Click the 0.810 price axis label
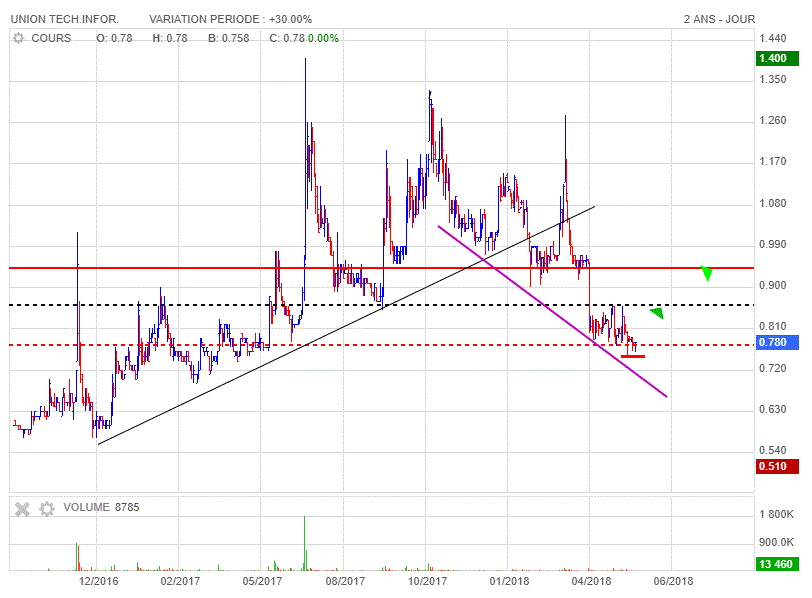The height and width of the screenshot is (598, 812). (x=773, y=326)
